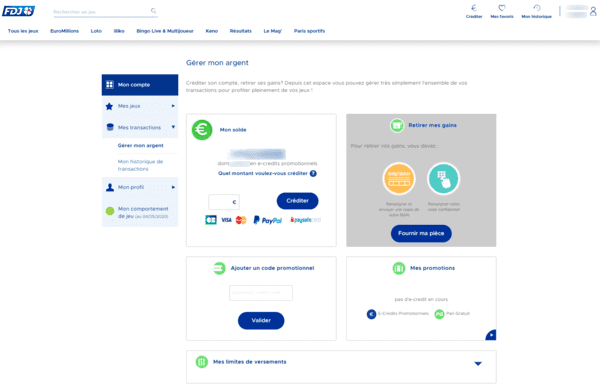This screenshot has height=387, width=600.
Task: Open Mon historique clock icon
Action: (536, 8)
